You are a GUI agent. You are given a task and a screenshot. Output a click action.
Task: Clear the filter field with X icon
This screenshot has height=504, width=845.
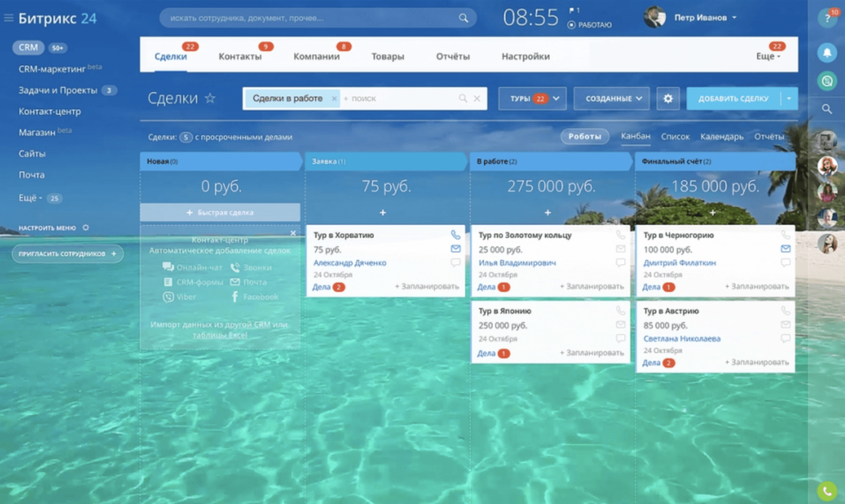tap(477, 98)
